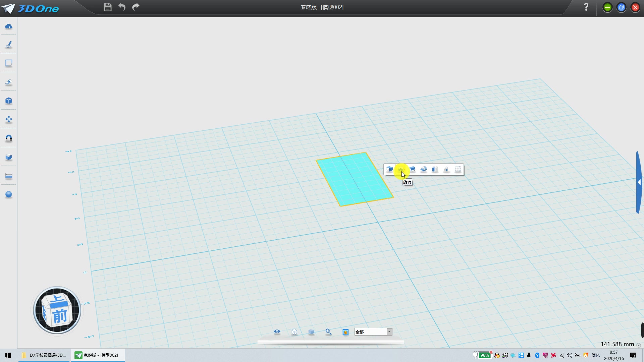Select the sketch drawing pen tool
The width and height of the screenshot is (644, 362).
9,45
